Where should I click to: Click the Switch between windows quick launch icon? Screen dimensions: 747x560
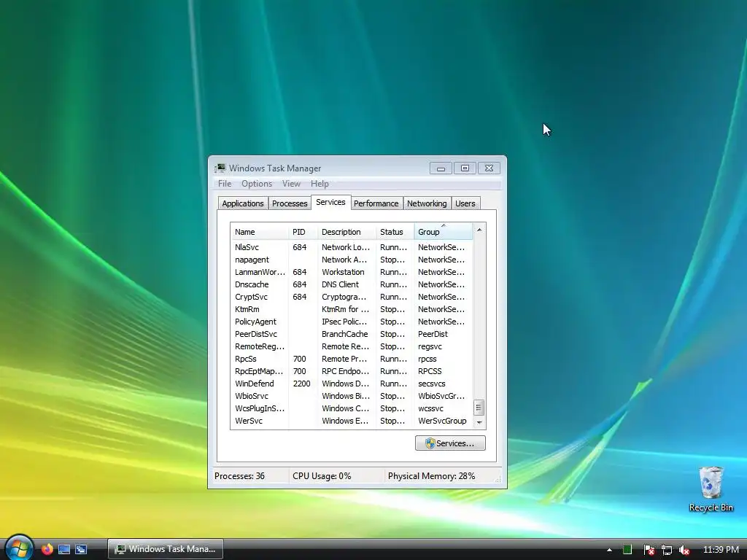[81, 549]
